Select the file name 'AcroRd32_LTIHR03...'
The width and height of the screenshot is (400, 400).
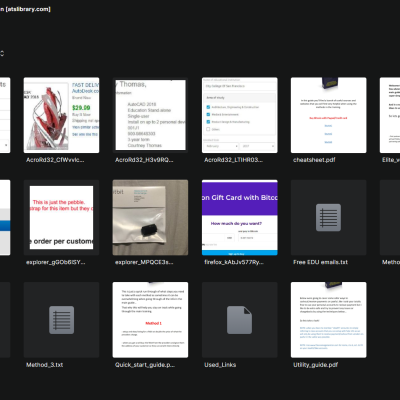[233, 160]
